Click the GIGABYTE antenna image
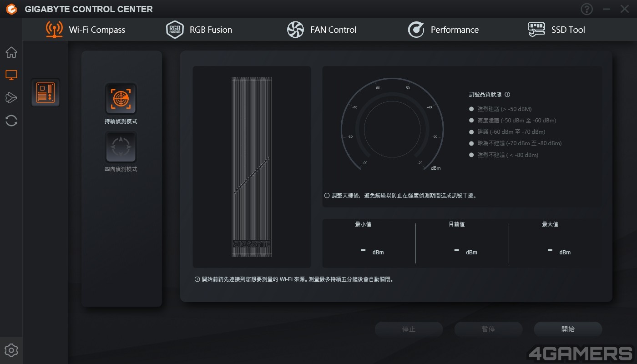The height and width of the screenshot is (364, 637). 252,167
